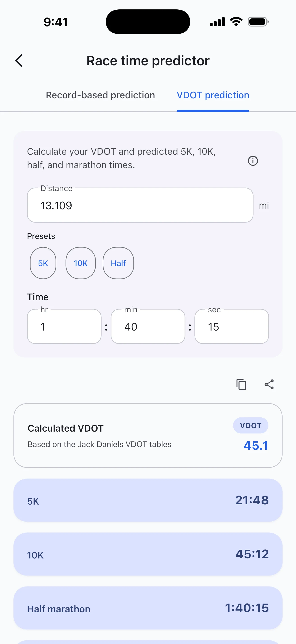
Task: Copy the prediction results
Action: point(241,384)
